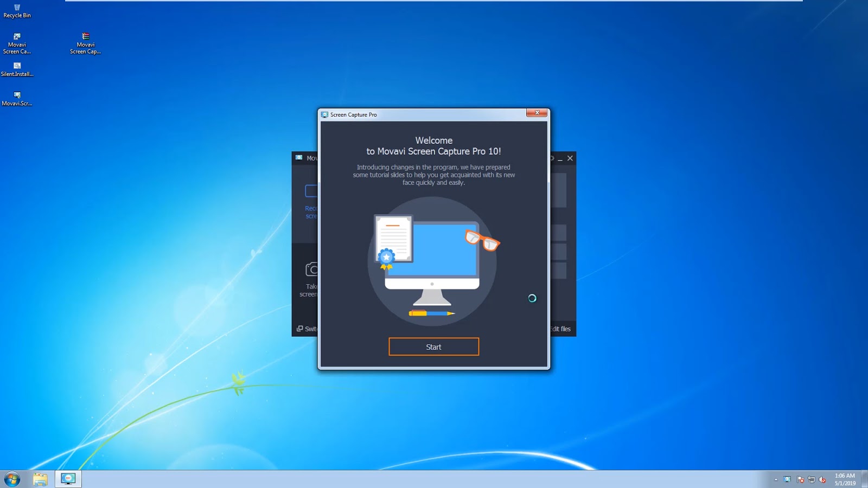
Task: Click the muted volume tray icon
Action: click(x=823, y=480)
